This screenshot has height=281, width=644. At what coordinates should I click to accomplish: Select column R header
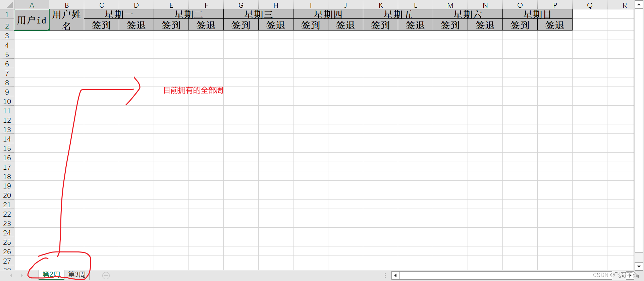point(621,5)
